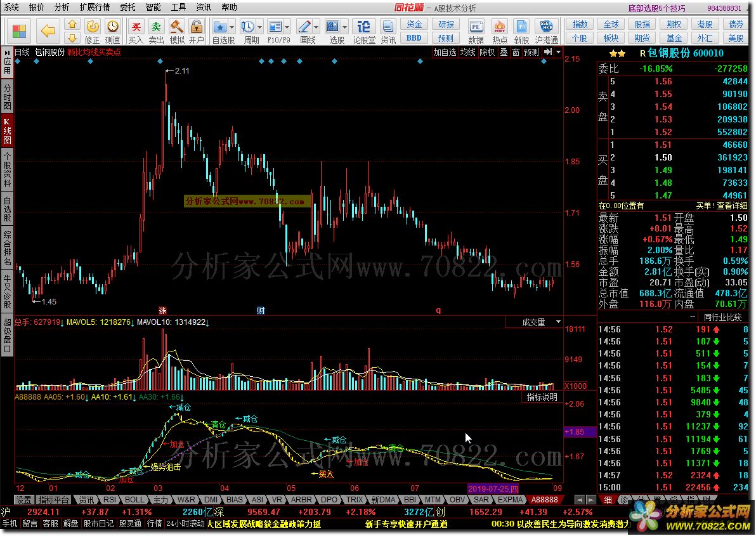
Task: Click the 资金 capital flow button
Action: [414, 25]
